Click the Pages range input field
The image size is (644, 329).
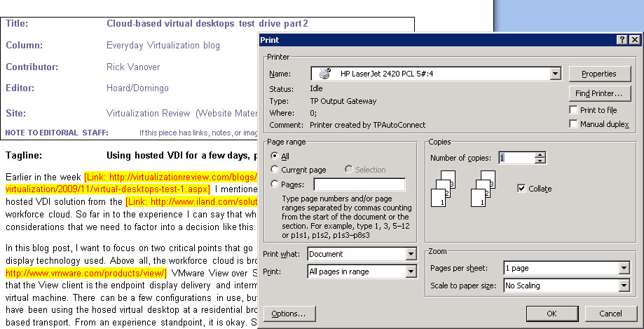pyautogui.click(x=359, y=184)
